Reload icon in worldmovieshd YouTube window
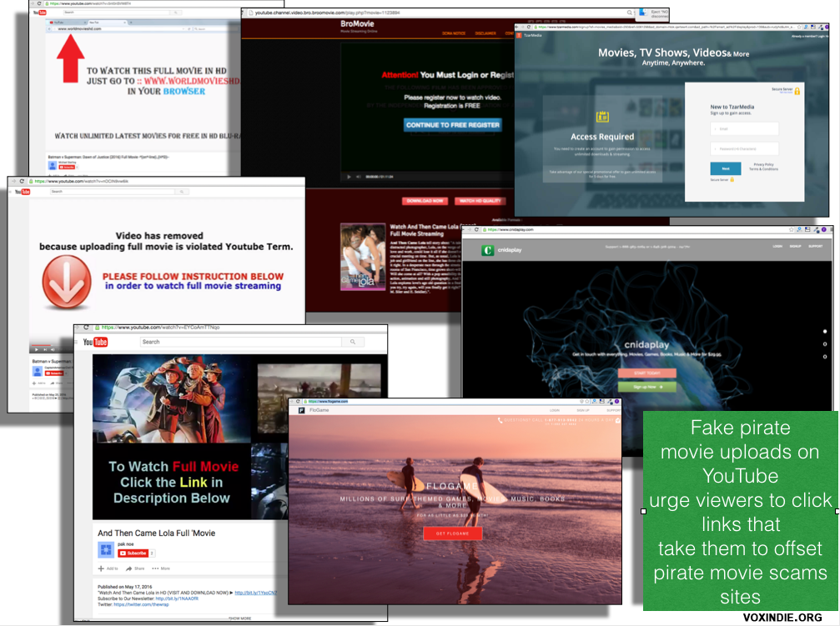This screenshot has width=840, height=626. [x=39, y=3]
